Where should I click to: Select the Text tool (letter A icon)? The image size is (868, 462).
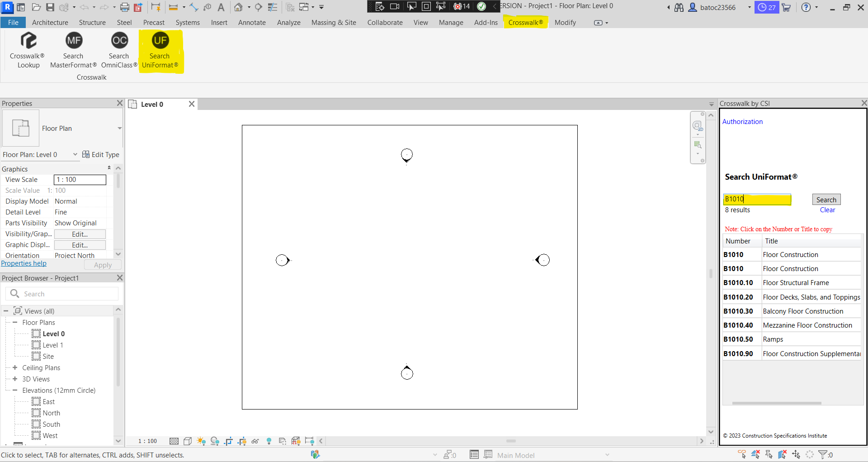221,7
